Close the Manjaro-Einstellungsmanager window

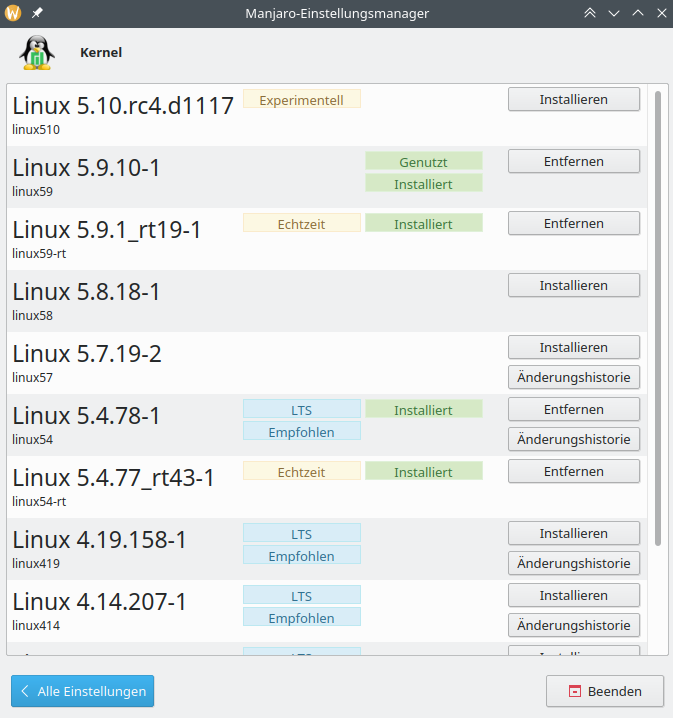point(662,13)
